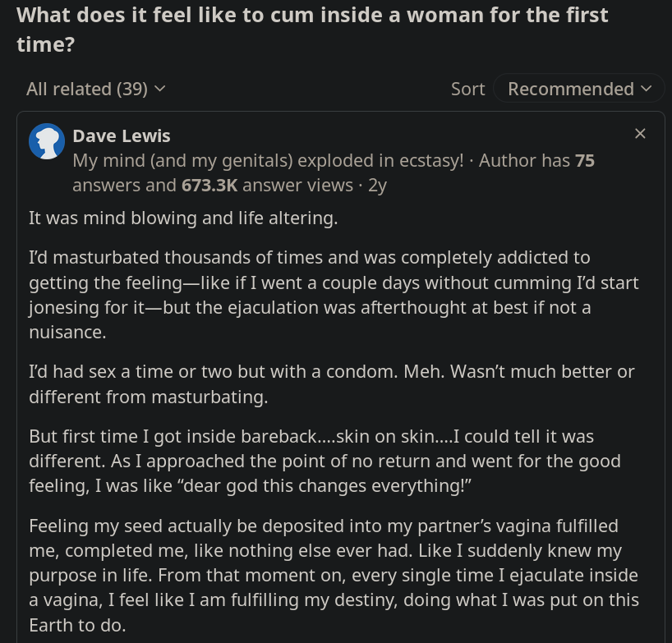
Task: Click the 'mind blowing and life altering' sentence
Action: pos(182,218)
